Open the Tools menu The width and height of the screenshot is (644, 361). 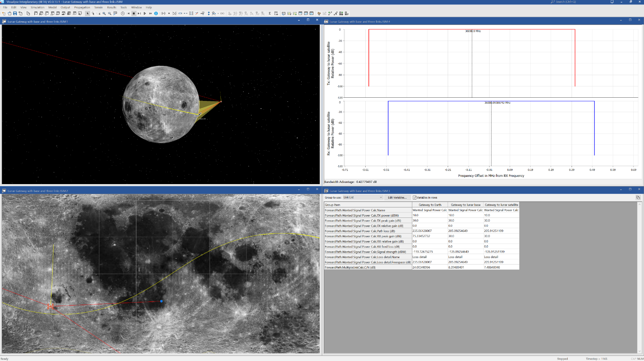(x=123, y=7)
